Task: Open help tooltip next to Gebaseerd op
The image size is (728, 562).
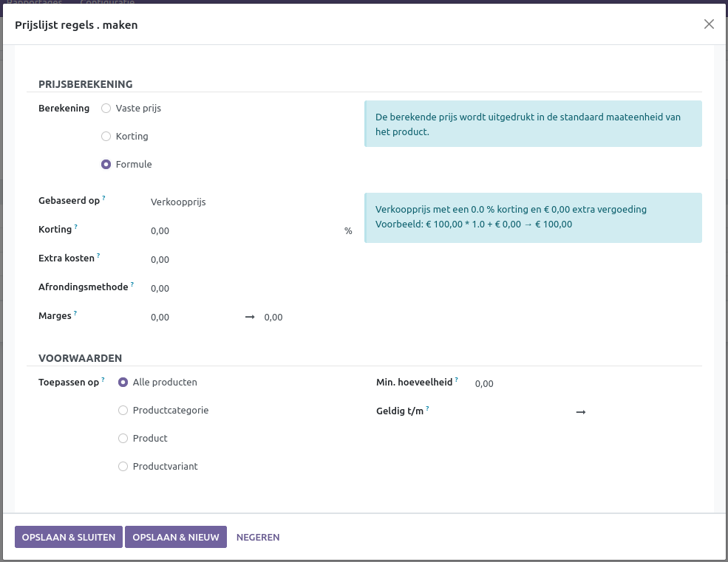Action: (x=104, y=199)
